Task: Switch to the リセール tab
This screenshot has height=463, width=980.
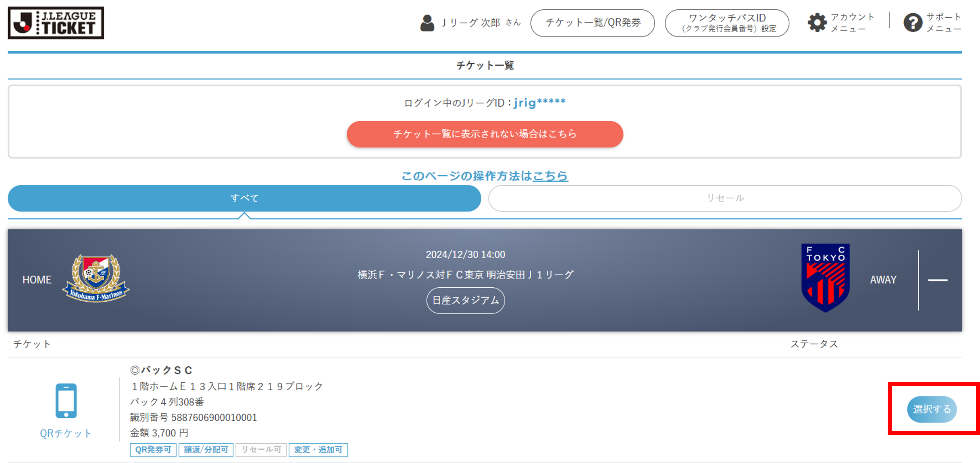Action: (x=725, y=198)
